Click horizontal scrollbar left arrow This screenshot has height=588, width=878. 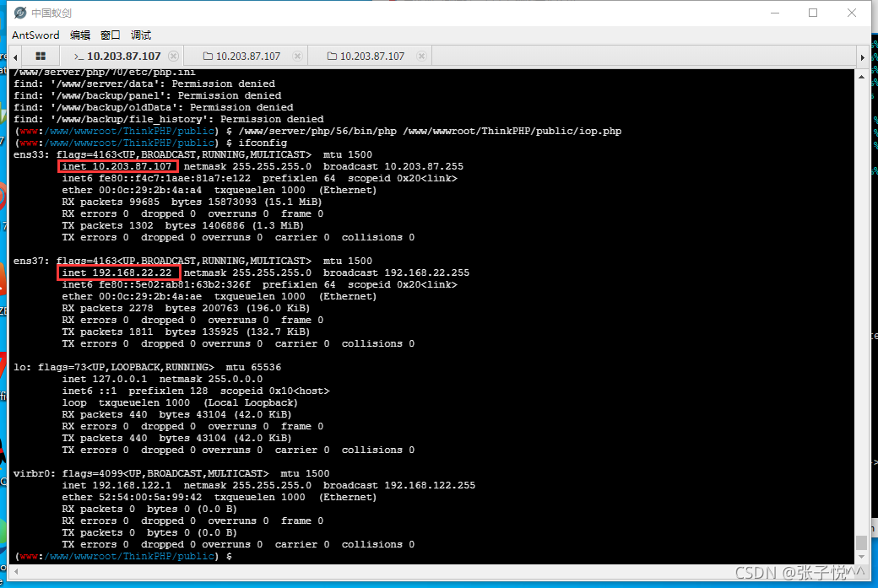click(16, 571)
